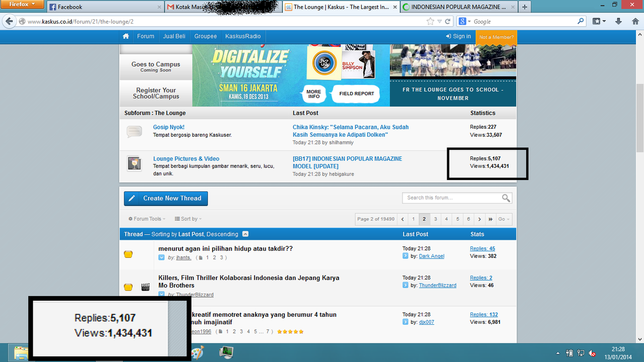Click the forum search magnifier icon
The width and height of the screenshot is (644, 362).
(506, 198)
